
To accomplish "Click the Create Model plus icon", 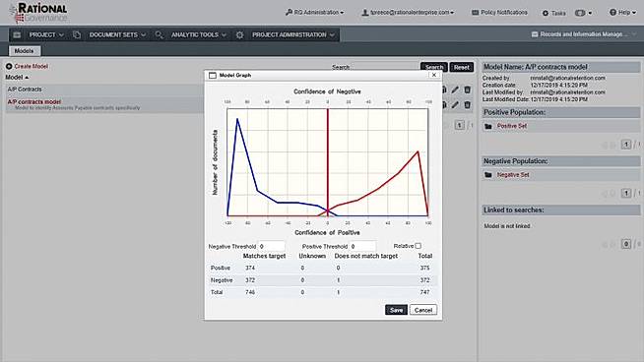I will 9,66.
